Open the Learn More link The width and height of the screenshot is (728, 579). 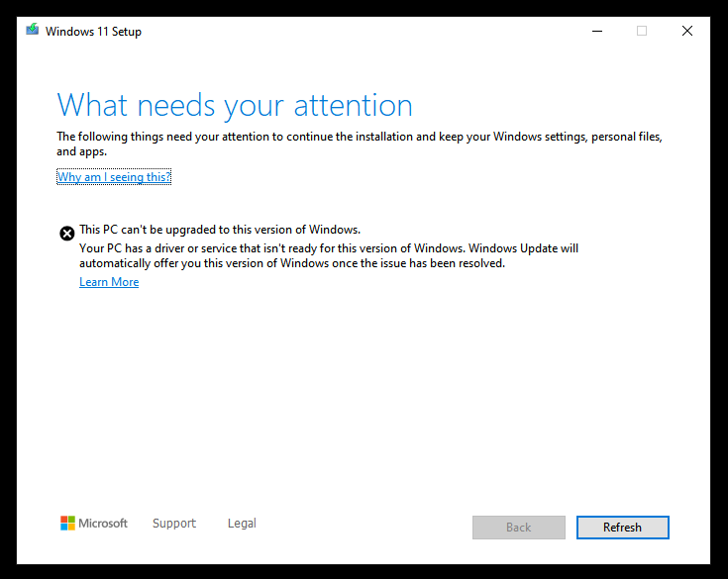109,282
